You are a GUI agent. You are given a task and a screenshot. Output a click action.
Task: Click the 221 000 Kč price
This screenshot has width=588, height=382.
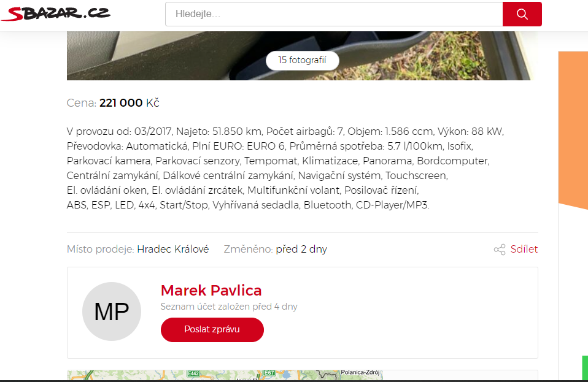click(x=130, y=103)
